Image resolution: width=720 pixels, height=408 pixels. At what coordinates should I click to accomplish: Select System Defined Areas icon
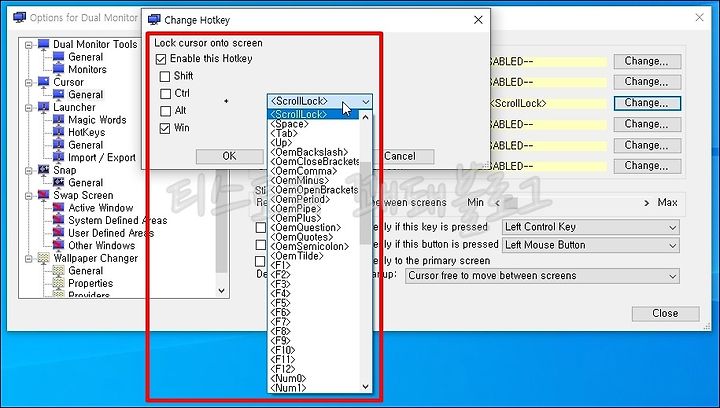(59, 220)
